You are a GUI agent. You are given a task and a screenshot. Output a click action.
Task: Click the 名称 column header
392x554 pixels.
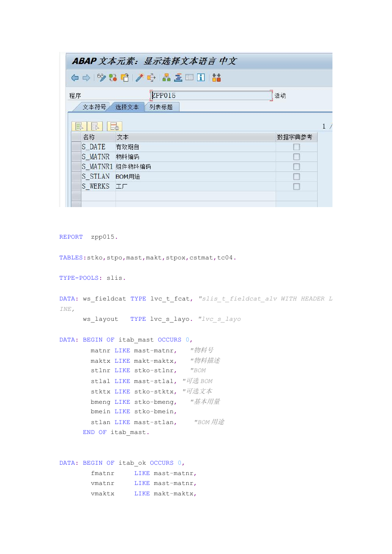98,137
